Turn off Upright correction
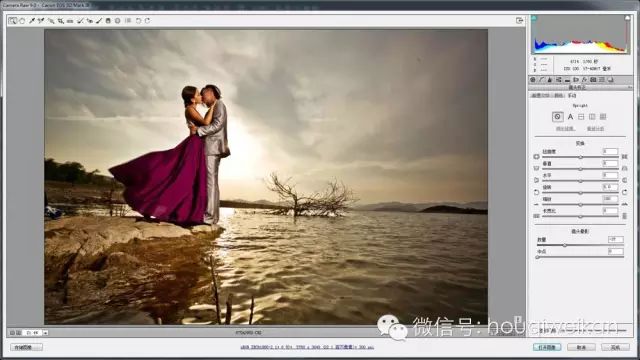The width and height of the screenshot is (640, 360). (x=558, y=117)
